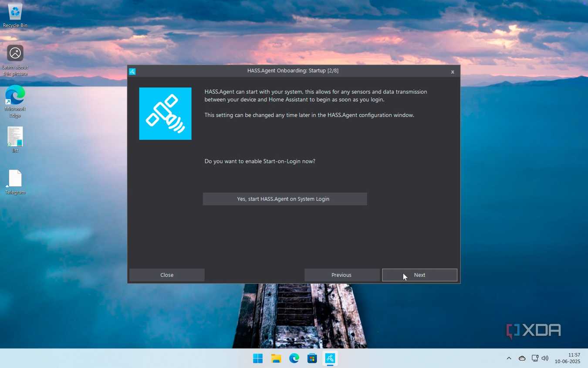Select the Telegram file on the desktop
The width and height of the screenshot is (588, 368).
click(x=15, y=182)
